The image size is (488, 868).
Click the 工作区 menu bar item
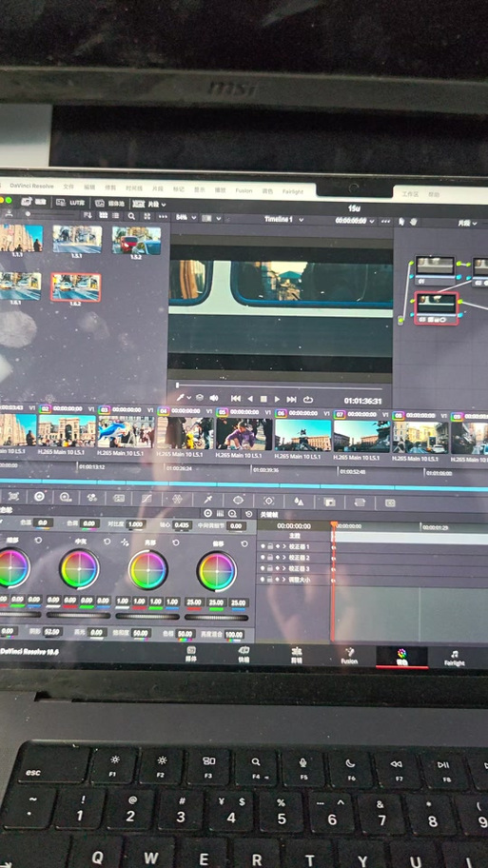[x=410, y=194]
